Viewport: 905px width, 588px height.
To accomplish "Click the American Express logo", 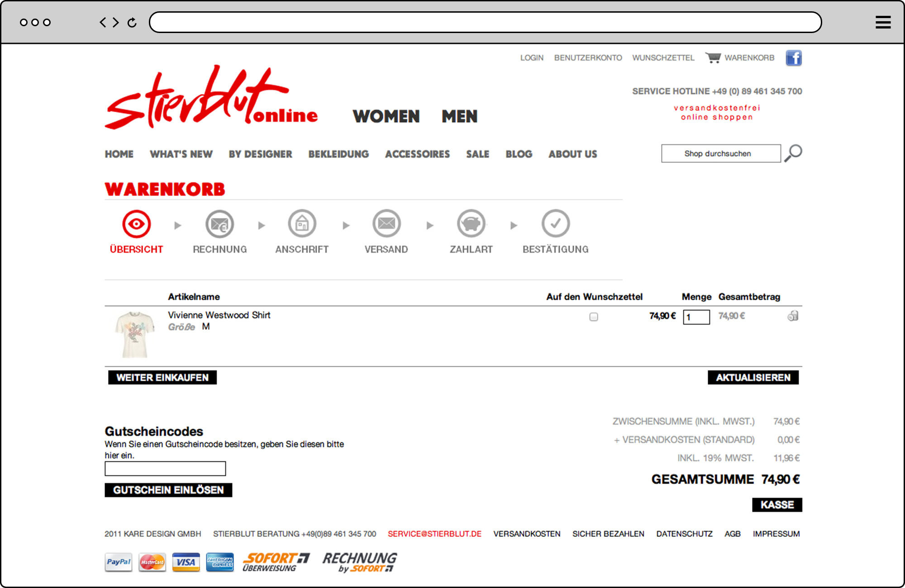I will point(220,562).
